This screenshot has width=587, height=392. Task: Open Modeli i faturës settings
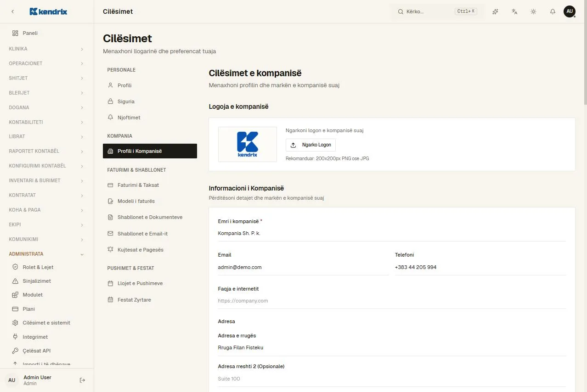click(150, 201)
